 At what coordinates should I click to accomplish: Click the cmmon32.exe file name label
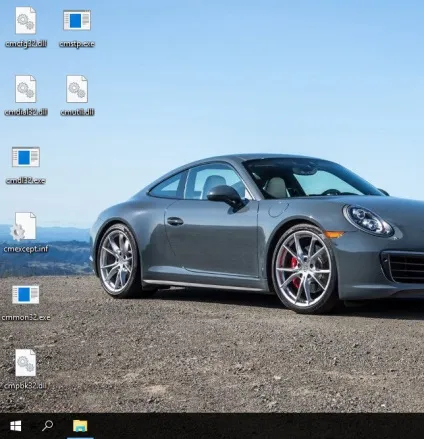[26, 318]
